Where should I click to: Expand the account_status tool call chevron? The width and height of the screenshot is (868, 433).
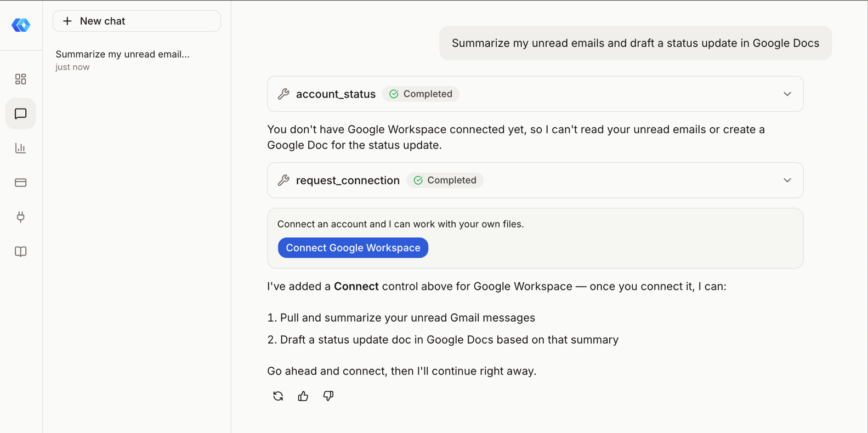click(x=787, y=94)
